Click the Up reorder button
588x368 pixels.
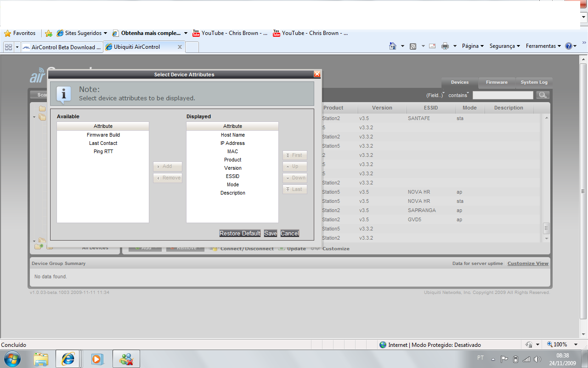[295, 166]
